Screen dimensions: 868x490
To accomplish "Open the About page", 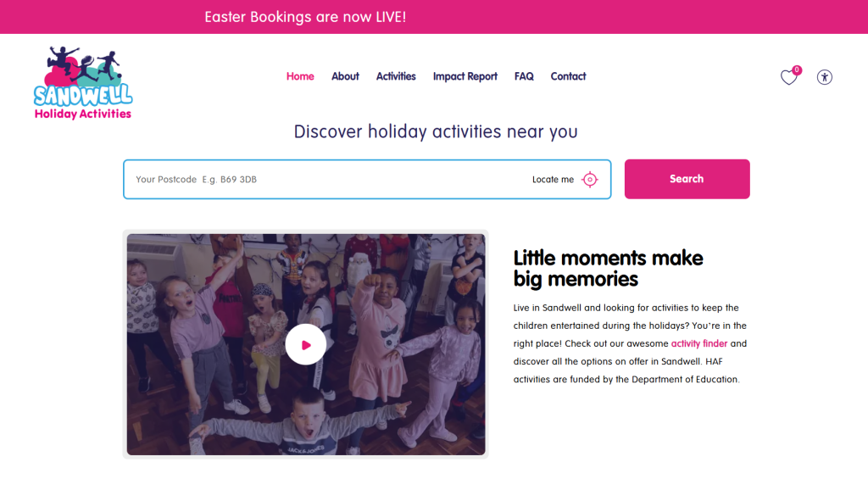I will tap(345, 76).
